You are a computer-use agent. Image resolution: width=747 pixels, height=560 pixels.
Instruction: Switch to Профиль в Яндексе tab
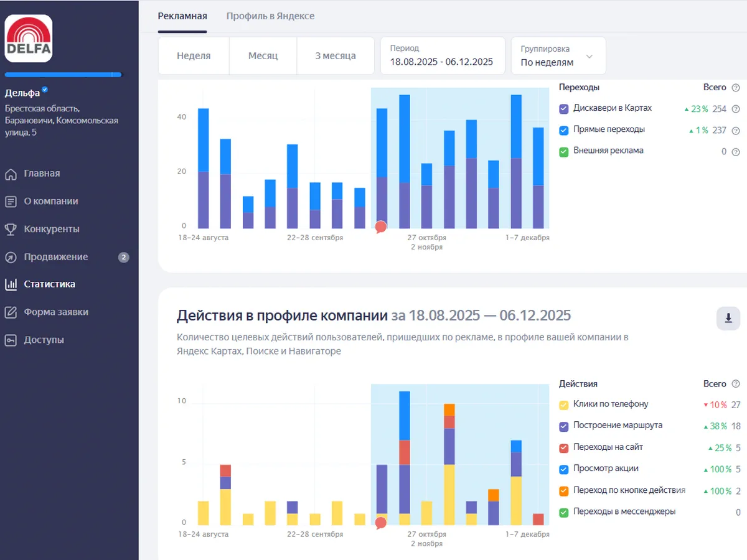pyautogui.click(x=270, y=16)
